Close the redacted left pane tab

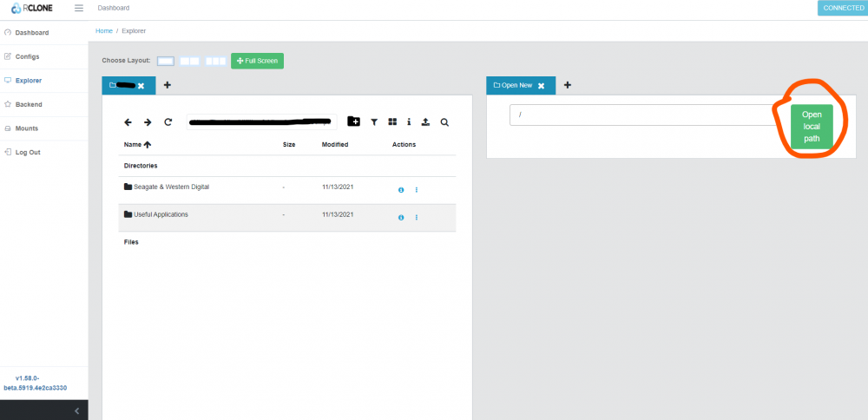point(141,86)
